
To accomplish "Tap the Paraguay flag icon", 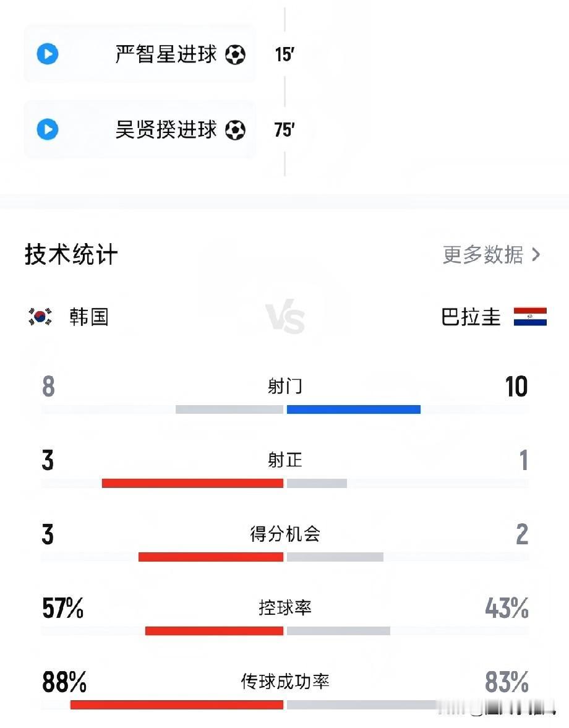I will [x=530, y=317].
